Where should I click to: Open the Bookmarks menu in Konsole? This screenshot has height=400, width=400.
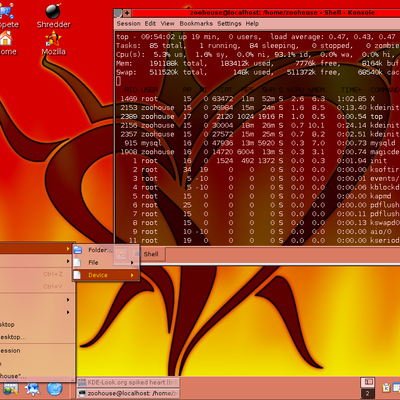point(196,24)
